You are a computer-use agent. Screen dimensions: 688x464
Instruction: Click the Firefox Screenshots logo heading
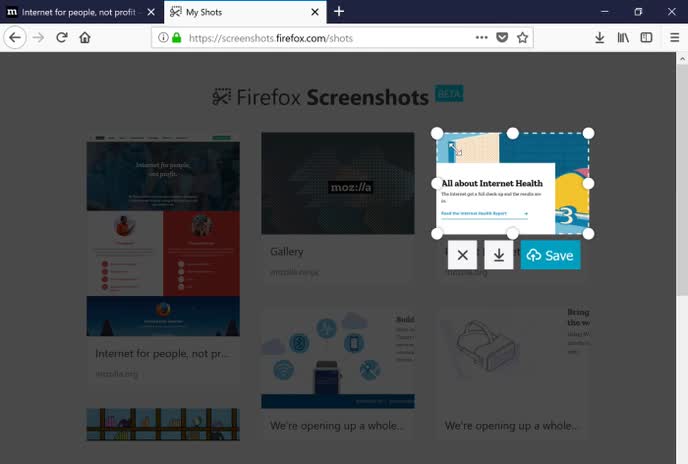338,96
